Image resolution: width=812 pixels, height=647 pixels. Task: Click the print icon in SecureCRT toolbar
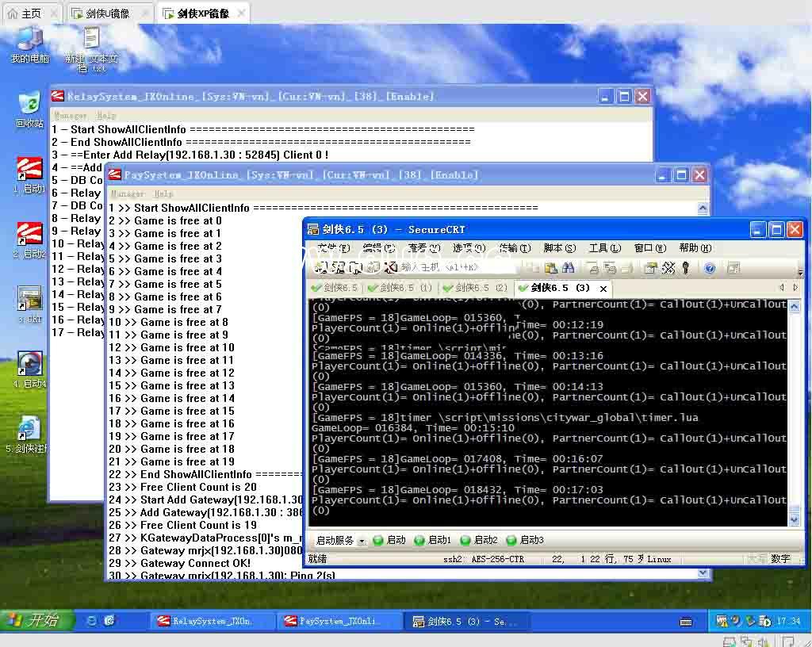point(593,267)
